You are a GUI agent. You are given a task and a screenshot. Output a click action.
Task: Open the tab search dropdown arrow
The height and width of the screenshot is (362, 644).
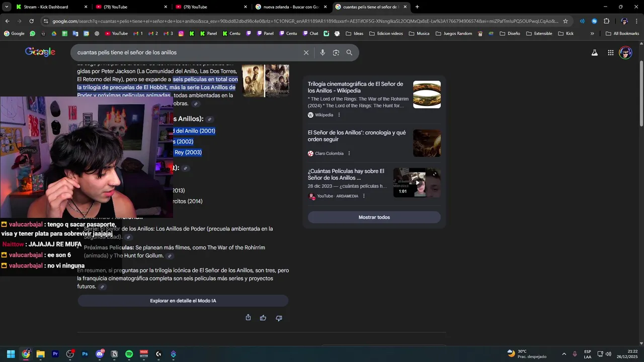click(x=7, y=7)
